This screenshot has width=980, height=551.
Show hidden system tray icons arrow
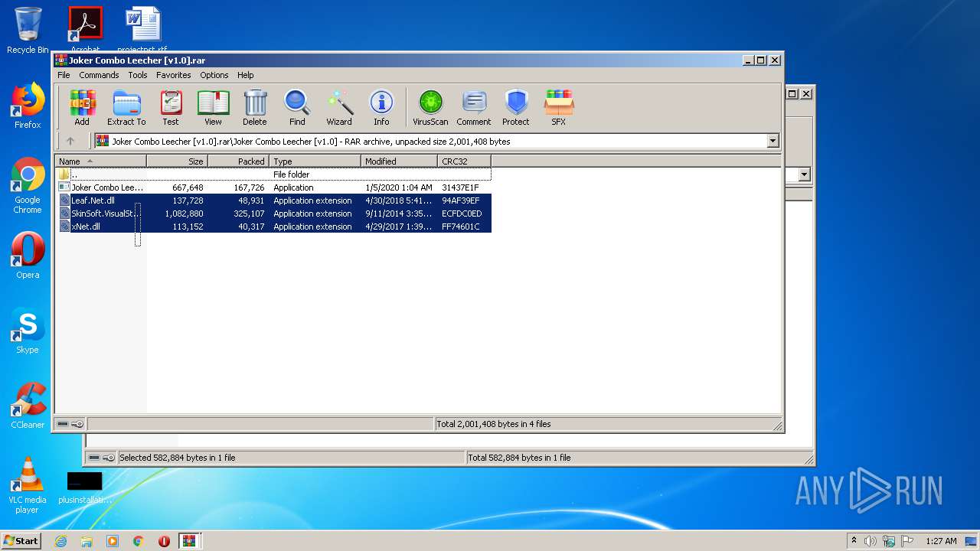[x=854, y=540]
